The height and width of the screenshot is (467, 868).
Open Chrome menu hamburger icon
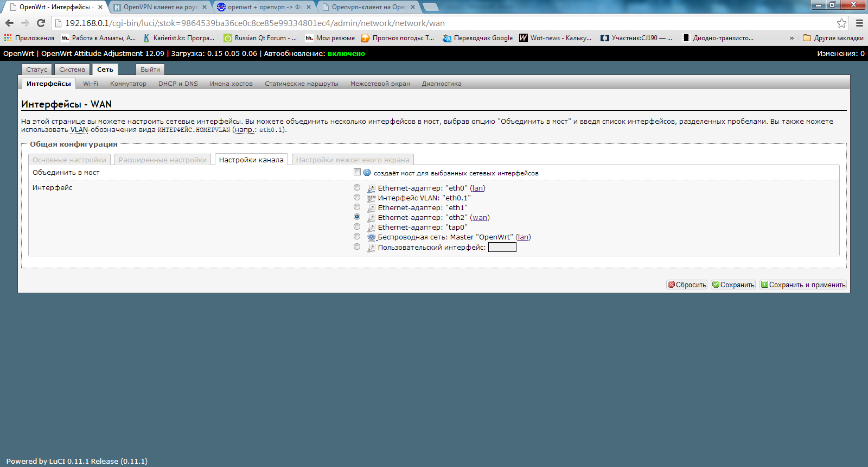click(x=859, y=23)
